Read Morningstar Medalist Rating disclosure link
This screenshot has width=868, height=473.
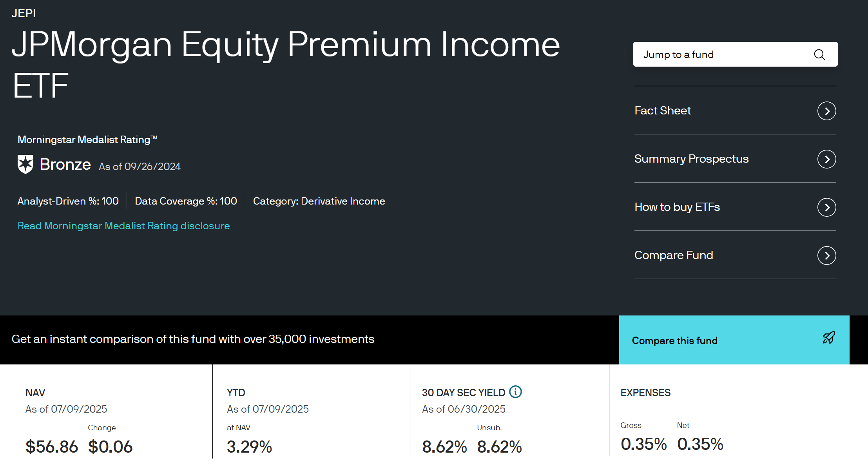123,226
